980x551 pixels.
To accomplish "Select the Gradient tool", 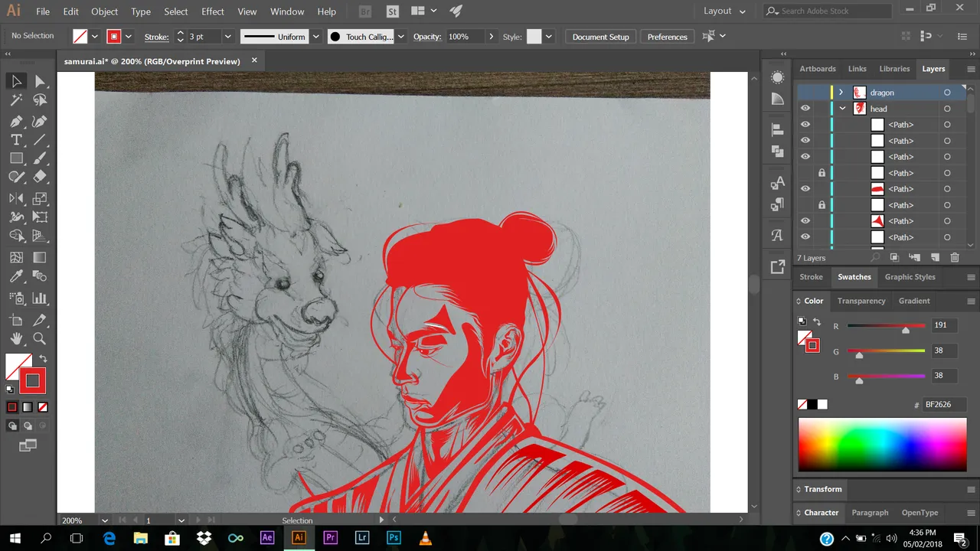I will pos(40,258).
